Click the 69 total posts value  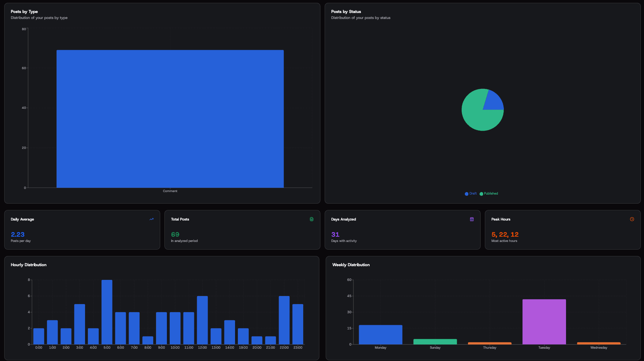[x=175, y=235]
